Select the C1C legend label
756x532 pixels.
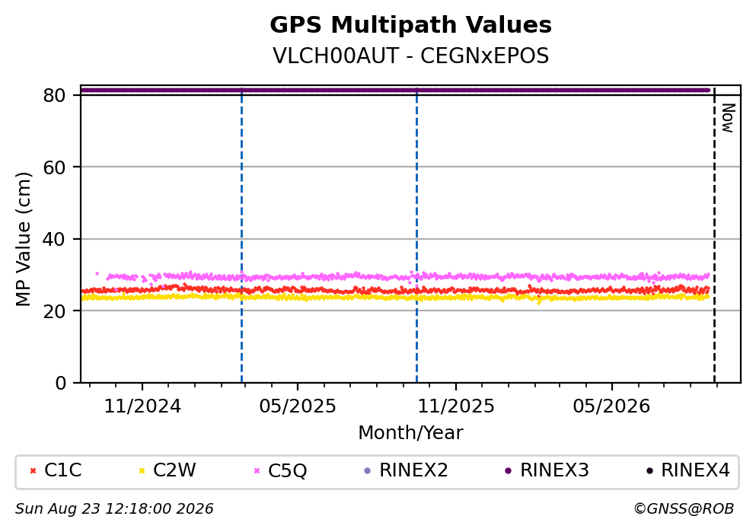click(x=62, y=470)
